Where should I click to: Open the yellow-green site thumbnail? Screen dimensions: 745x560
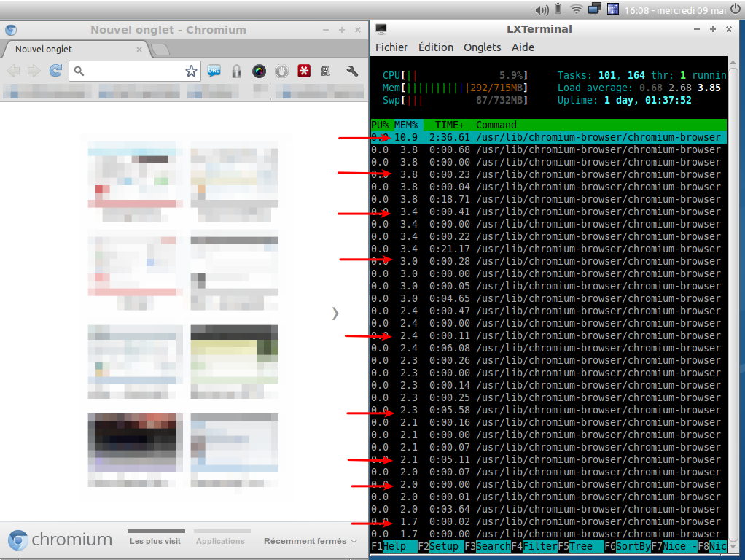(x=234, y=362)
